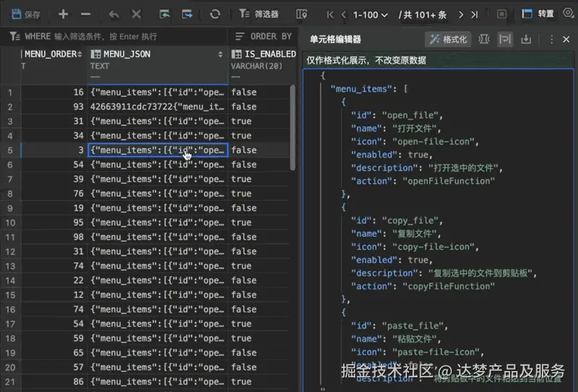Viewport: 578px width, 392px height.
Task: Delete row using the minus icon
Action: click(x=85, y=14)
